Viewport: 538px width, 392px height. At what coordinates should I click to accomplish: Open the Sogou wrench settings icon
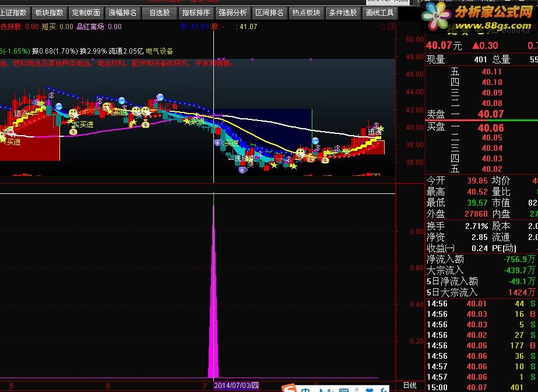(x=384, y=390)
